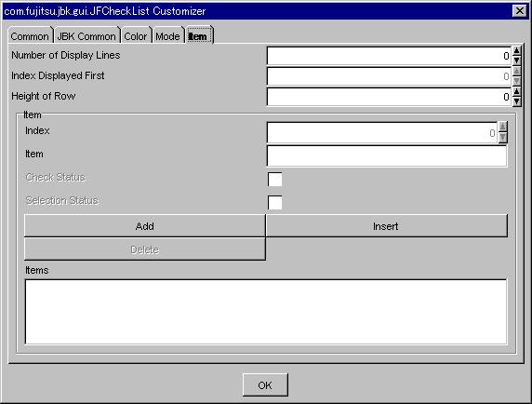Click the Item tab
This screenshot has height=404, width=532.
tap(199, 34)
